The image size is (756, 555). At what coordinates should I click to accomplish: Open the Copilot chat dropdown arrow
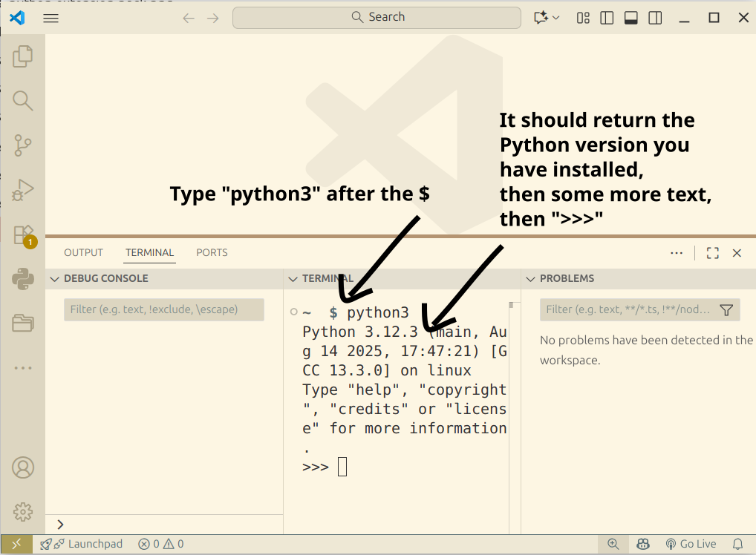pyautogui.click(x=556, y=18)
